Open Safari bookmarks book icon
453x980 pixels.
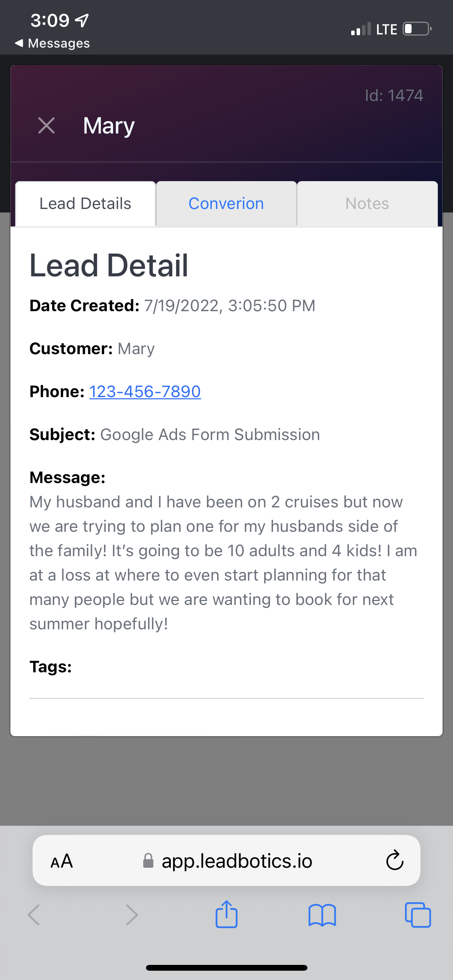pos(322,915)
